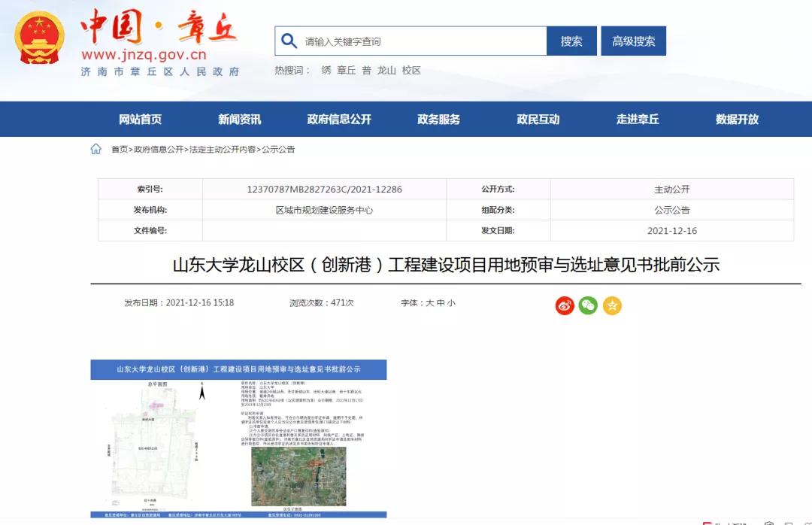The width and height of the screenshot is (812, 525).
Task: Share article via the Weibo icon
Action: pyautogui.click(x=564, y=305)
